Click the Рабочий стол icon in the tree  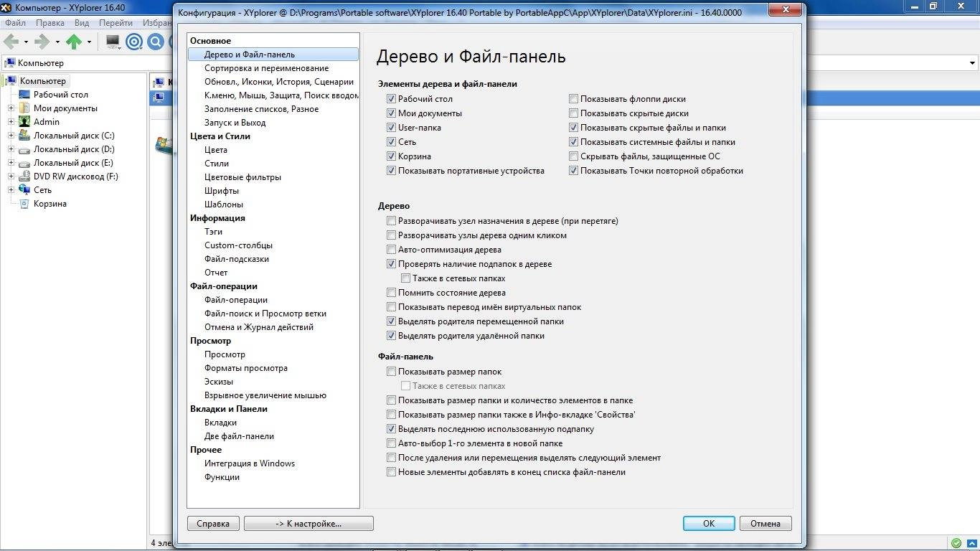pyautogui.click(x=24, y=95)
